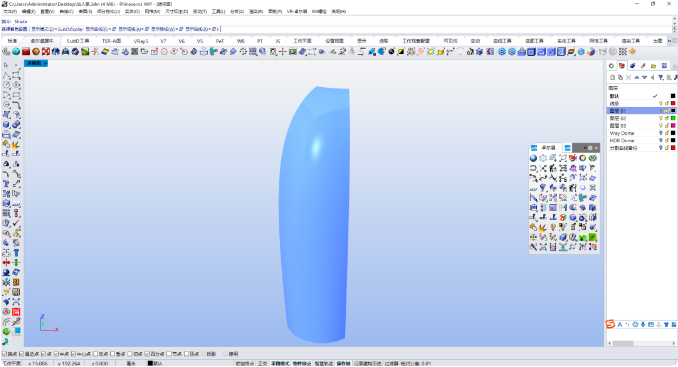Image resolution: width=678 pixels, height=367 pixels.
Task: Toggle the 端点 (End) osnap checkbox
Action: click(x=5, y=354)
